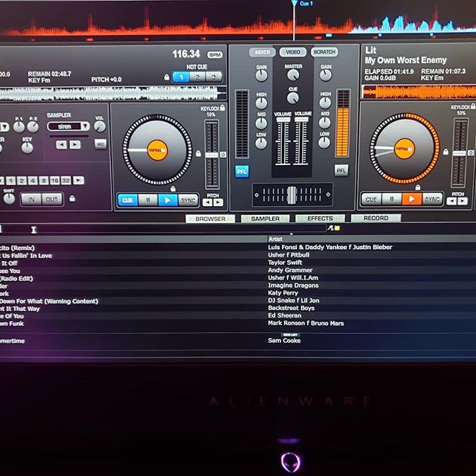The image size is (476, 476).
Task: Sync the right deck tempo
Action: [x=432, y=199]
